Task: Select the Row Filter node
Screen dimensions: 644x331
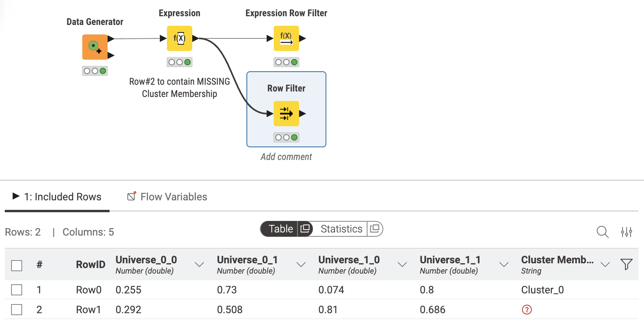Action: 286,114
